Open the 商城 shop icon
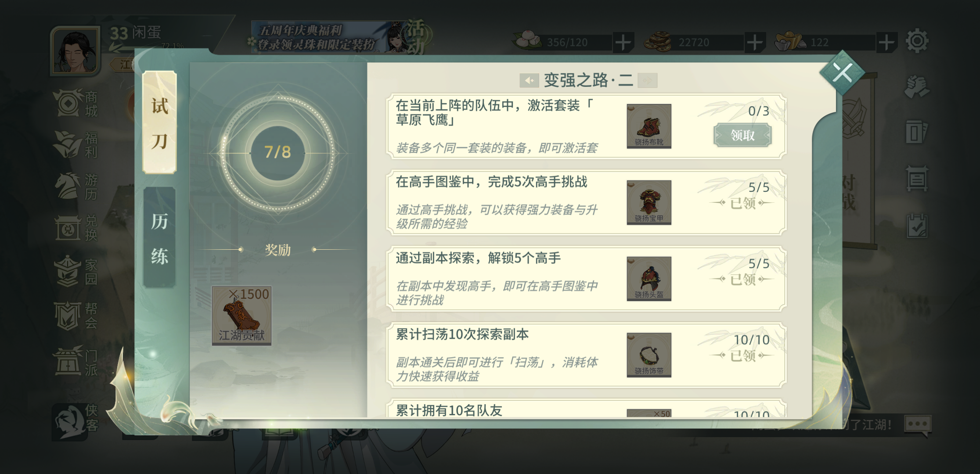 point(76,104)
